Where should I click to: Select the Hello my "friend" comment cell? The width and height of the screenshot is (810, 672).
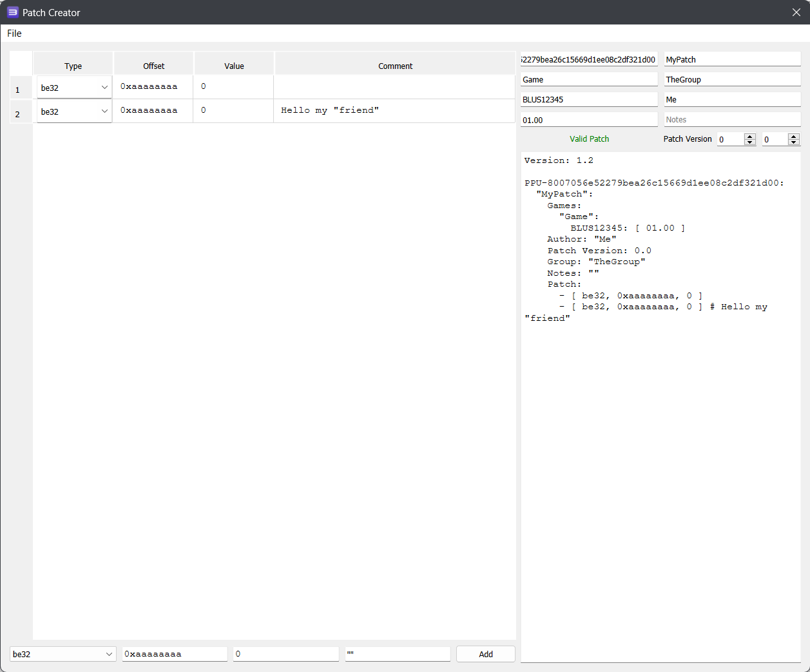point(395,110)
